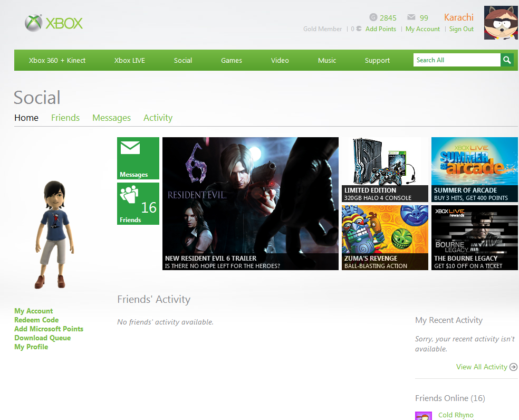The width and height of the screenshot is (519, 420).
Task: Click My Account link in header
Action: (x=422, y=29)
